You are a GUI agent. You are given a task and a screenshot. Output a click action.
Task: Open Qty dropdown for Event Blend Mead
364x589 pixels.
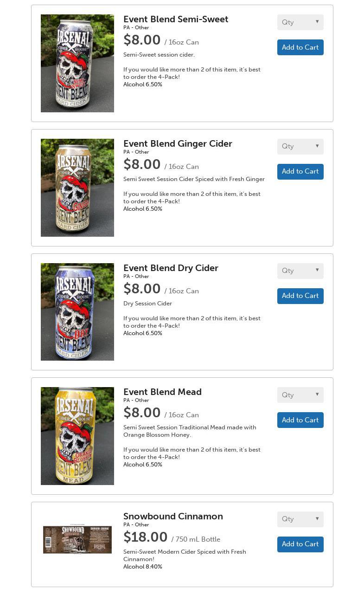300,395
